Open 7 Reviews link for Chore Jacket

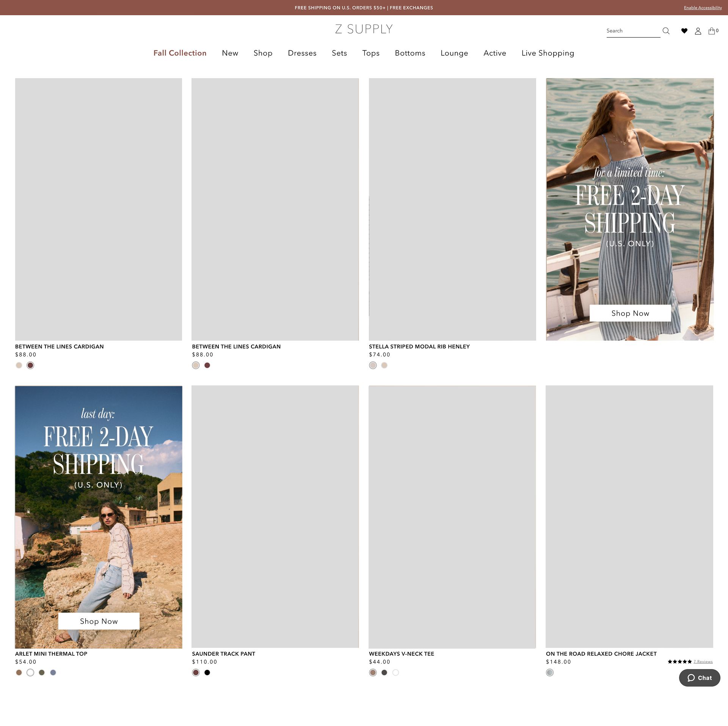[703, 662]
